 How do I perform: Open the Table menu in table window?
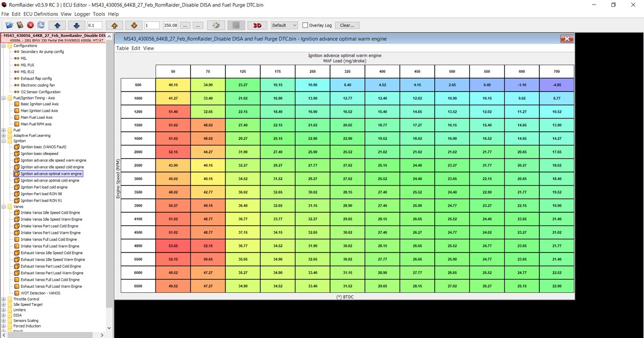(122, 48)
